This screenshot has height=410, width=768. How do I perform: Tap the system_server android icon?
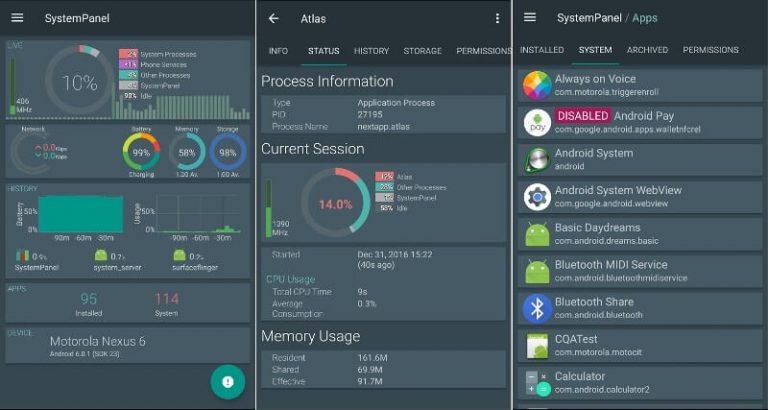[101, 255]
